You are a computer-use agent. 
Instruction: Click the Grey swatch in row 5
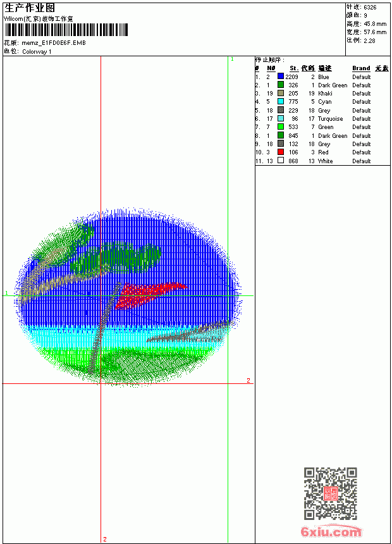(281, 110)
